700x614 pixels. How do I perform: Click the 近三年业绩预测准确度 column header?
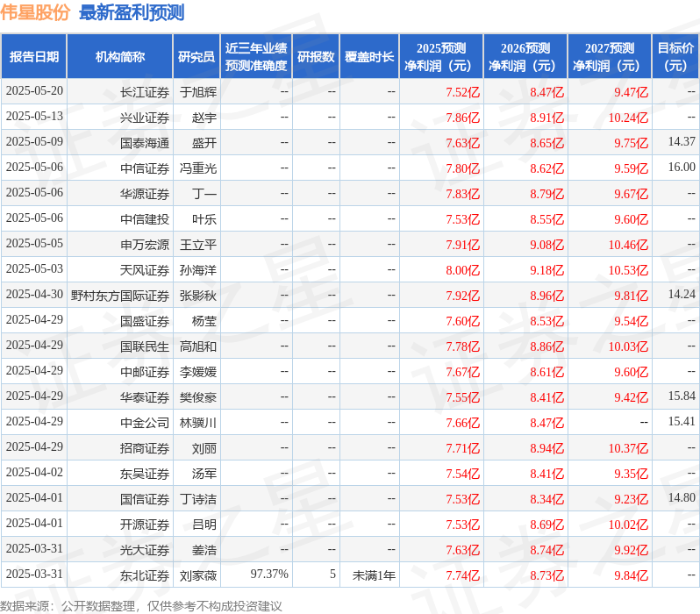point(256,56)
